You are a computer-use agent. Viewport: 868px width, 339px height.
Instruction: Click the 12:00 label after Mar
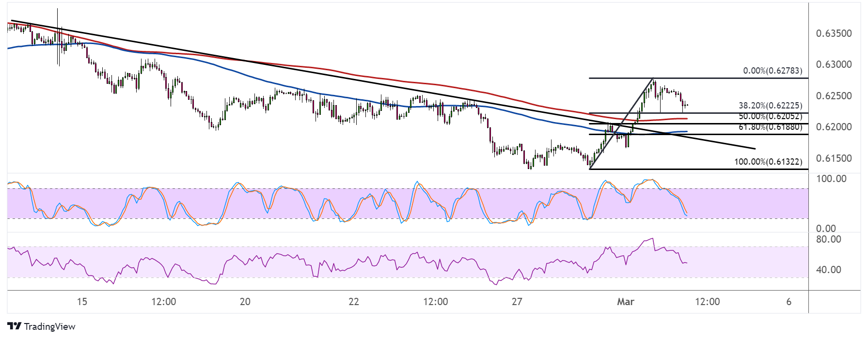(x=708, y=302)
